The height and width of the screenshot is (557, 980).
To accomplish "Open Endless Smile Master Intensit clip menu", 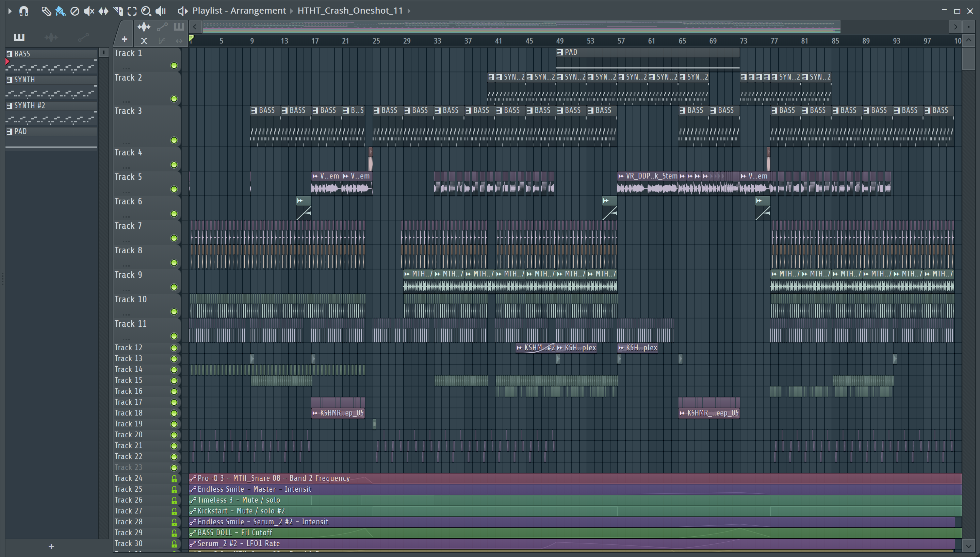I will (x=193, y=489).
